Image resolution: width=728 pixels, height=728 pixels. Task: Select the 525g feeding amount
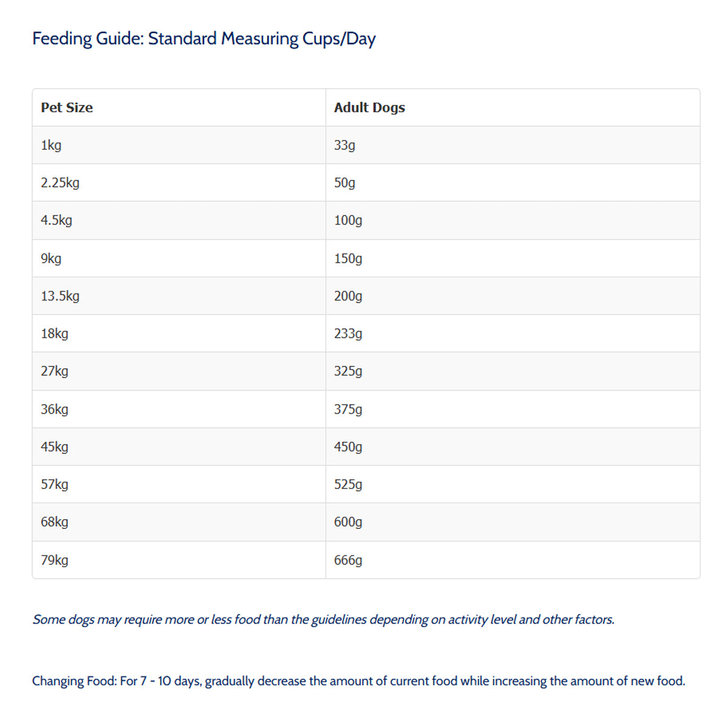(348, 485)
